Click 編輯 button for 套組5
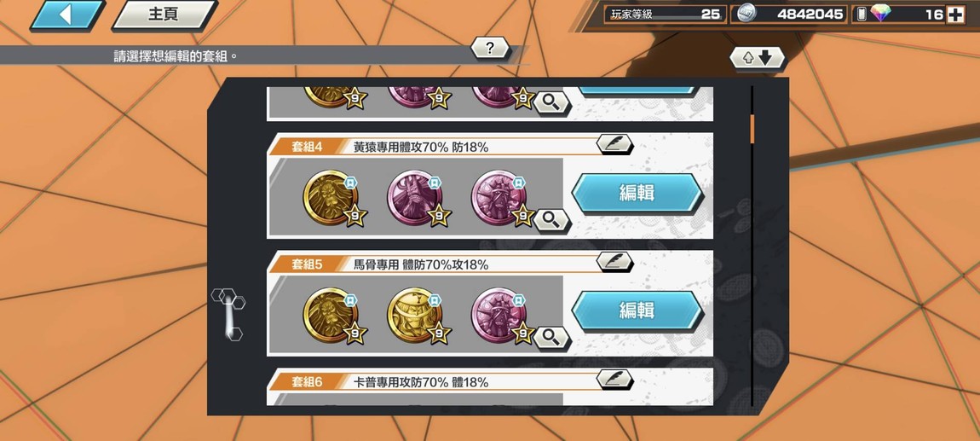The width and height of the screenshot is (980, 441). (x=637, y=310)
